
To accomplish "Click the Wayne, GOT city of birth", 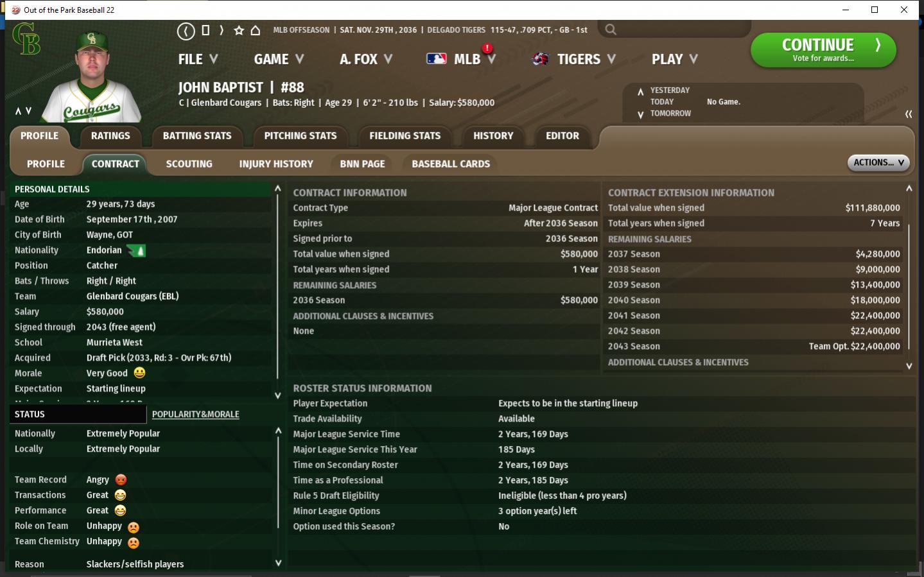I will click(x=110, y=235).
